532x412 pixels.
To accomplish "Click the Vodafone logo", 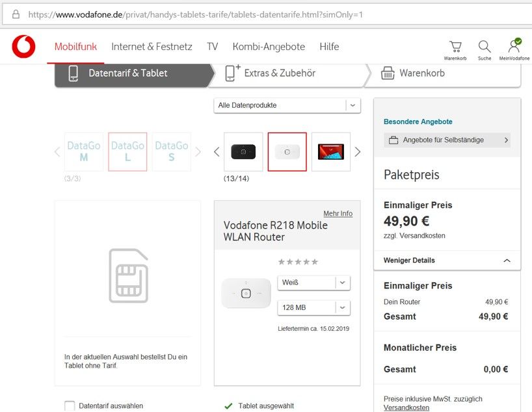I will click(x=23, y=46).
